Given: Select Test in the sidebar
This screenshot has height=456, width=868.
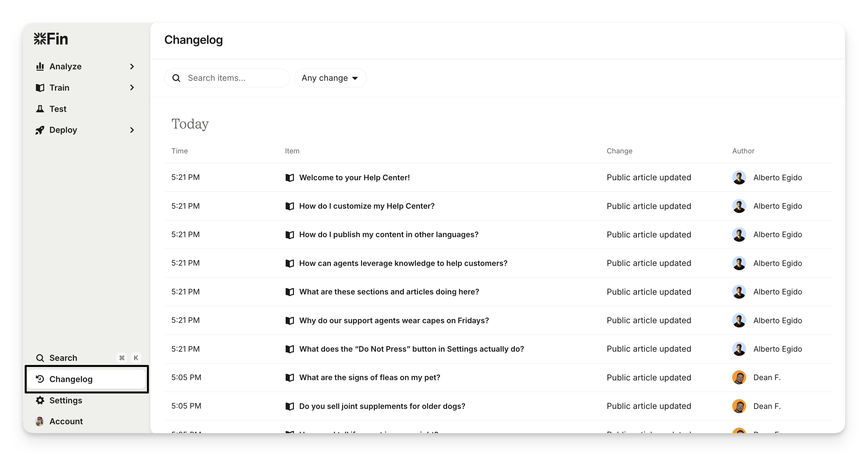Looking at the screenshot, I should coord(58,109).
